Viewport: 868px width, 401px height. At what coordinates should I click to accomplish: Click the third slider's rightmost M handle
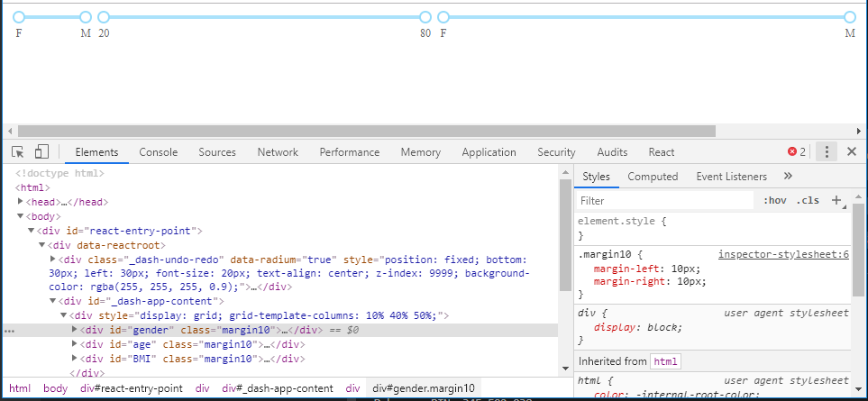[x=850, y=17]
